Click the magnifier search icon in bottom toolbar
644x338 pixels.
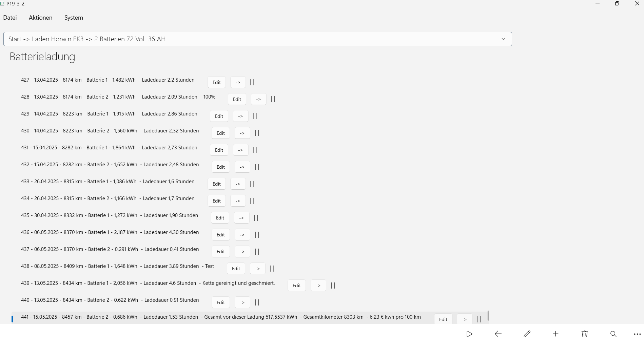pyautogui.click(x=613, y=334)
